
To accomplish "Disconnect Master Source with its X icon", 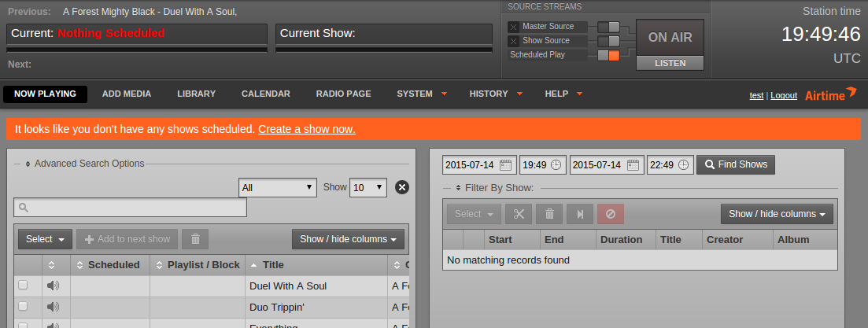I will (513, 27).
